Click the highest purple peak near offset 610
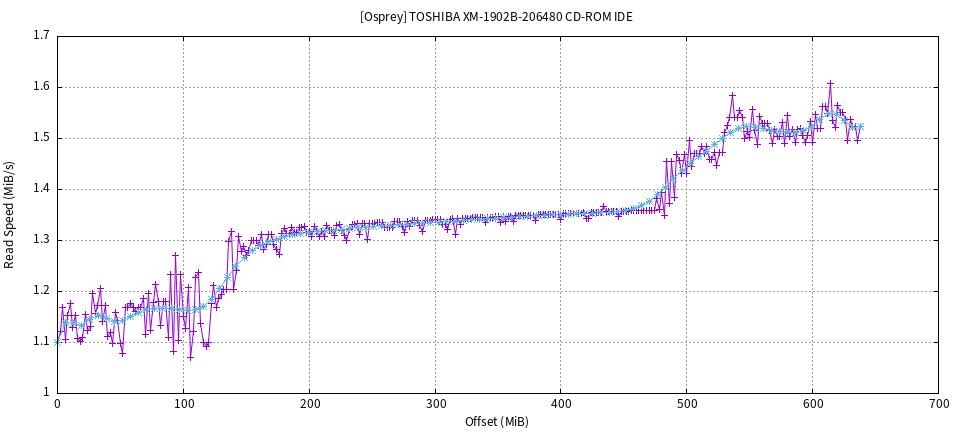Viewport: 960px width, 432px height. pyautogui.click(x=830, y=83)
